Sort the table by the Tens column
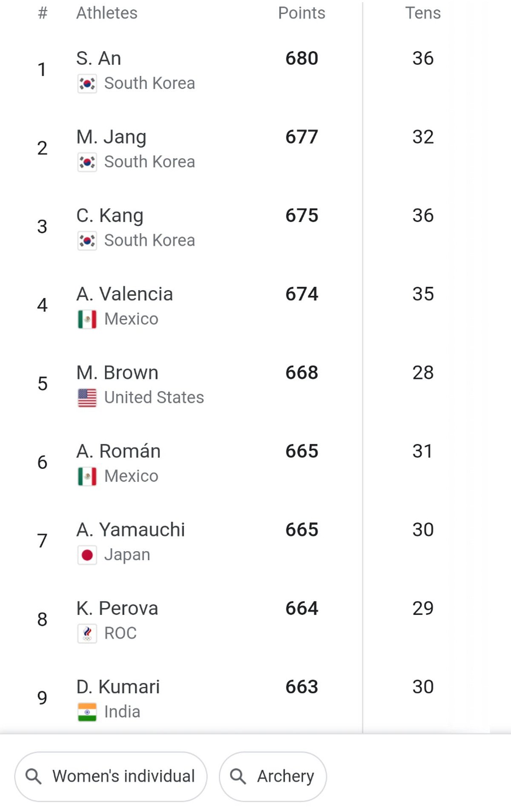Screen dimensions: 511x812 [x=422, y=13]
